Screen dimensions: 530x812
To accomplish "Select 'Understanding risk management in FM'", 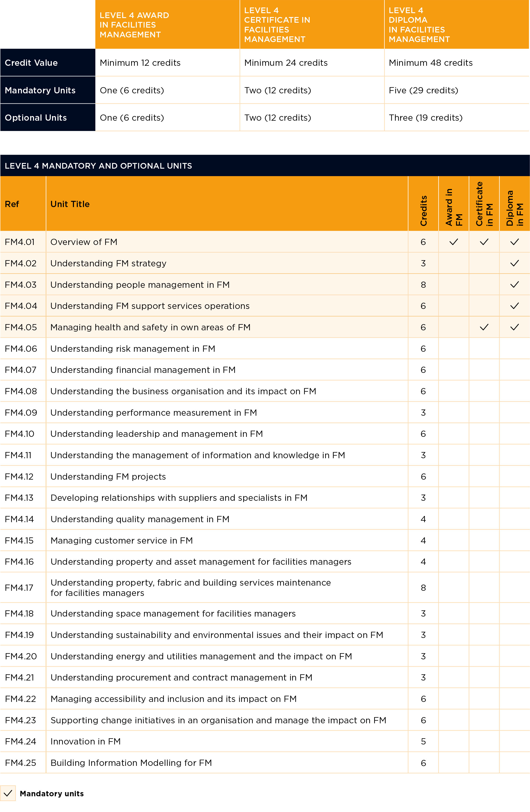I will [x=133, y=349].
